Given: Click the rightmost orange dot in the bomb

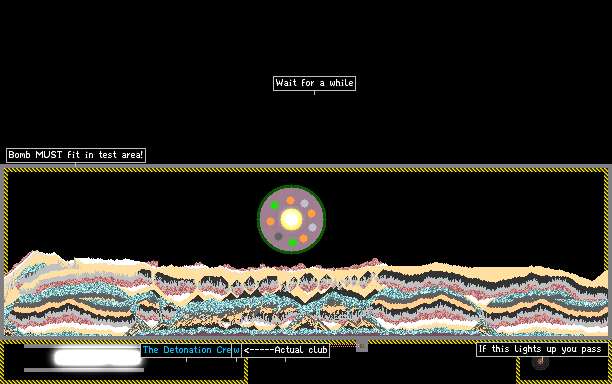Looking at the screenshot, I should 311,213.
